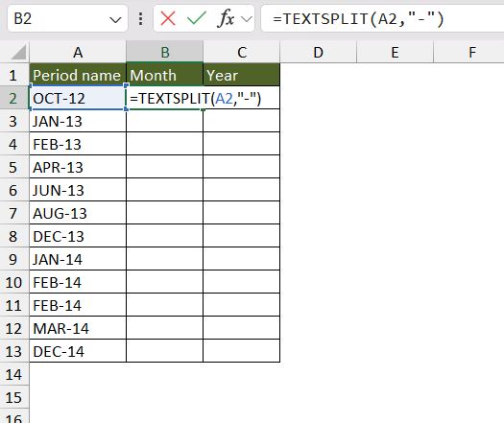The image size is (504, 423).
Task: Confirm formula with green checkmark
Action: 197,18
